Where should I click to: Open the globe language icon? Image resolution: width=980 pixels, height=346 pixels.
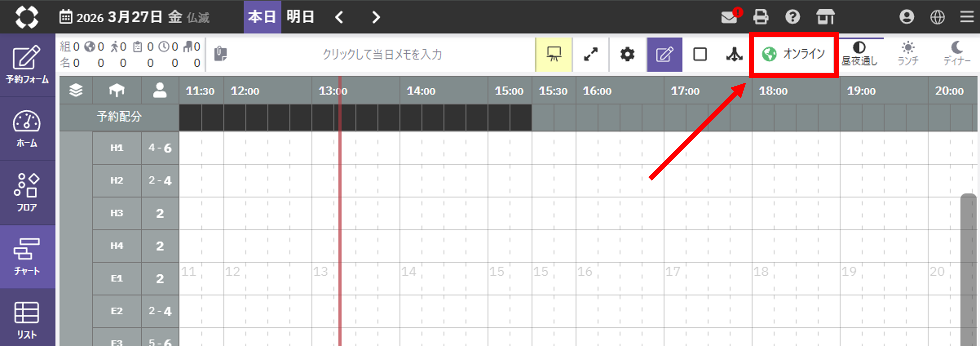937,17
